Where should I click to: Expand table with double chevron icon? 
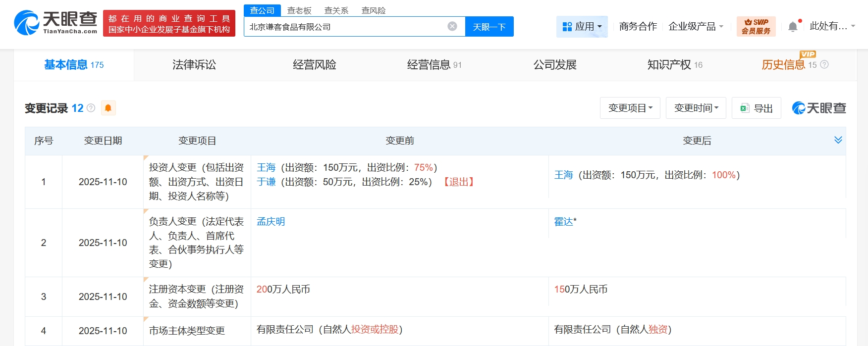[x=838, y=140]
